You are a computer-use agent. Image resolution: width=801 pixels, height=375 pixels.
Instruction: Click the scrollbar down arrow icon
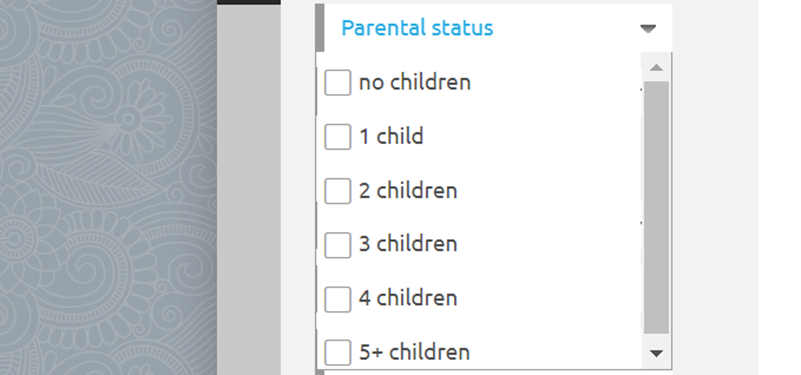(656, 353)
